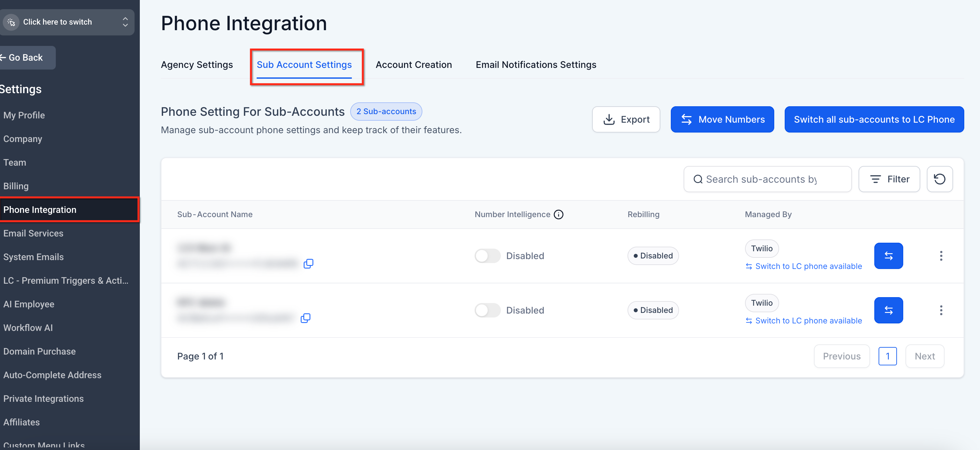Copy the second sub-account ID

tap(305, 318)
